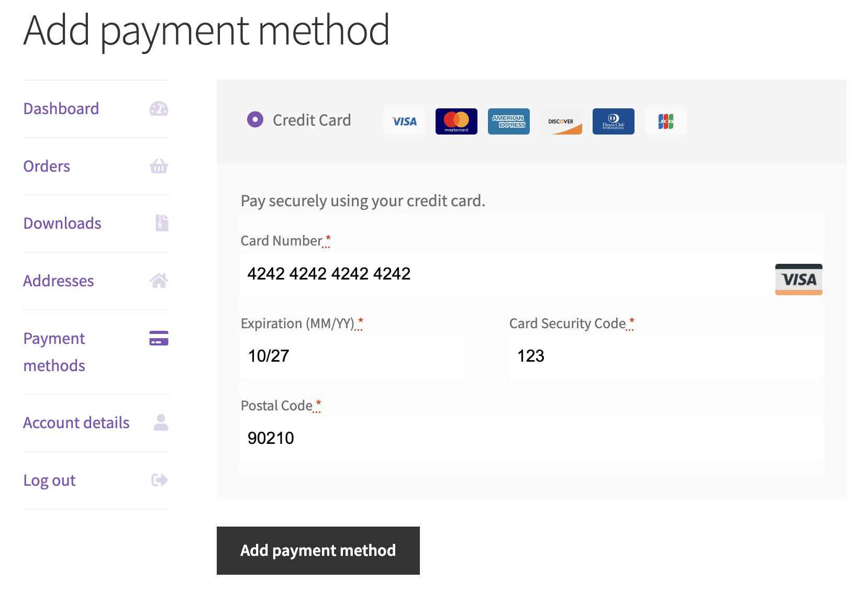The width and height of the screenshot is (868, 603).
Task: Click the Visa icon inside the card number field
Action: tap(798, 279)
